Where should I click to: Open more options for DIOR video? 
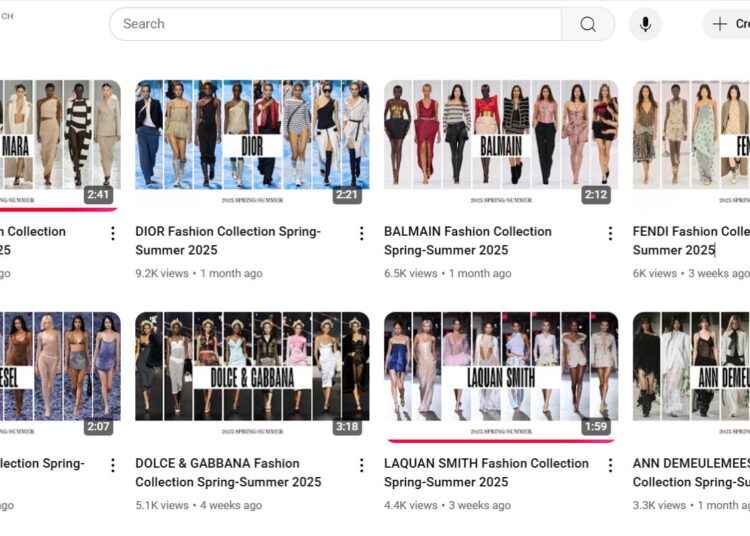(x=362, y=233)
